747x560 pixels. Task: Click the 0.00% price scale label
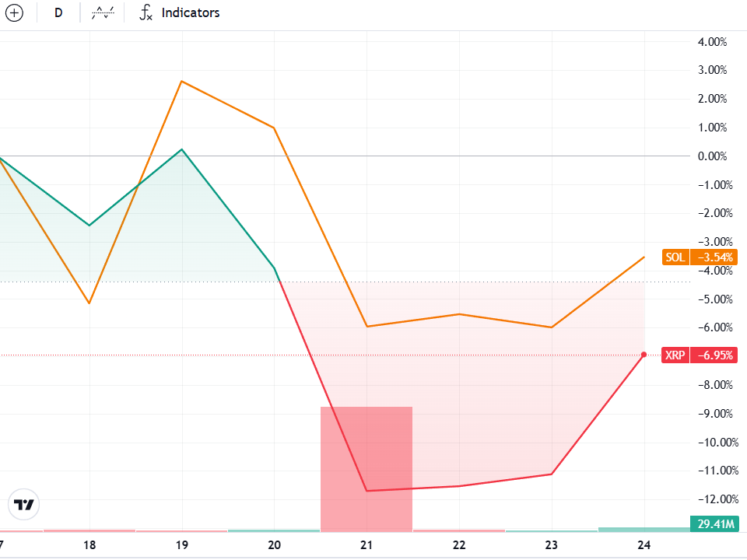(x=712, y=156)
